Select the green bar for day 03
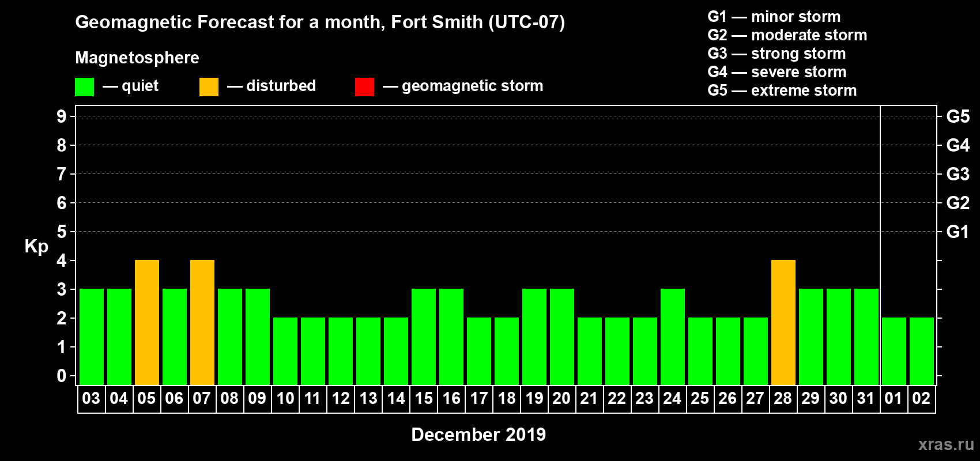 tap(92, 337)
